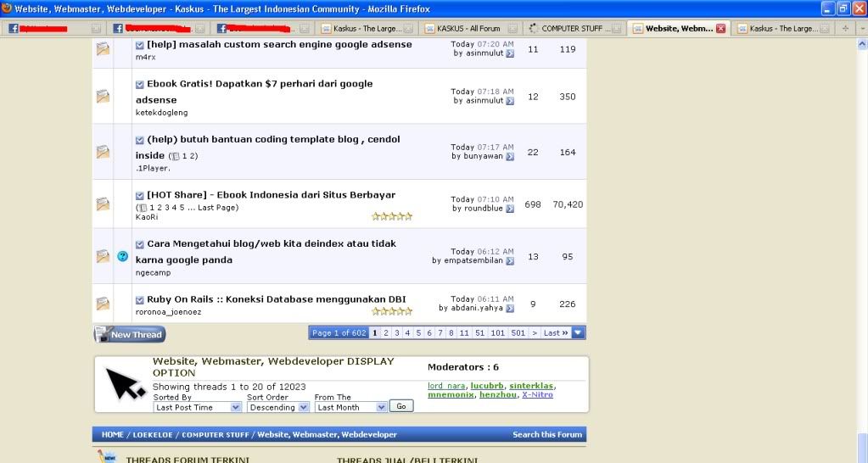The height and width of the screenshot is (463, 868).
Task: Open Last Page link of HOT Share thread
Action: coord(217,208)
